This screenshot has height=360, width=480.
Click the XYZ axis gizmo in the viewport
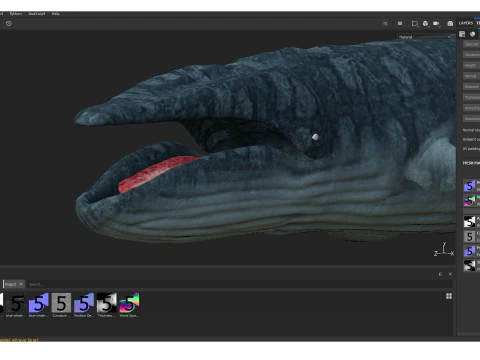point(444,250)
